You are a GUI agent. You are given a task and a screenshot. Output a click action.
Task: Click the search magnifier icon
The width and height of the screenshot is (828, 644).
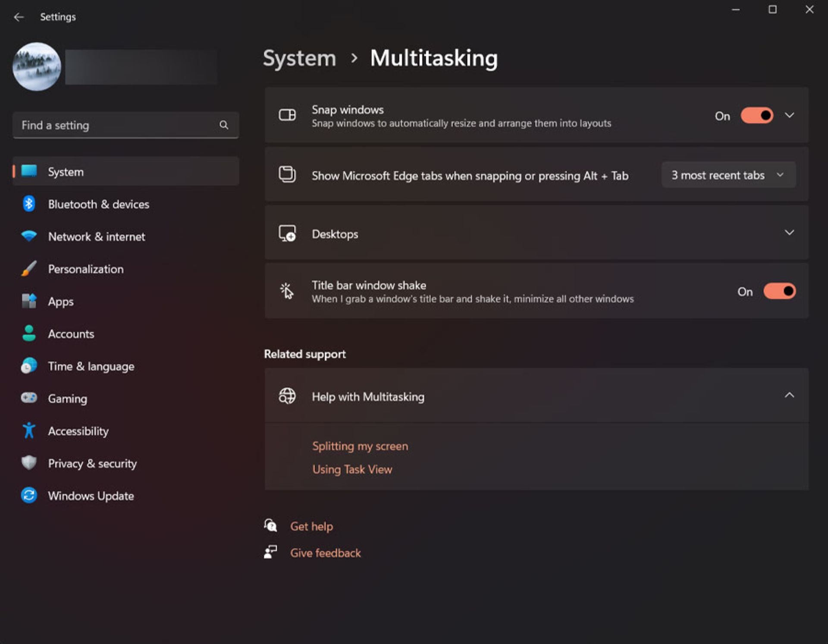[x=223, y=125]
